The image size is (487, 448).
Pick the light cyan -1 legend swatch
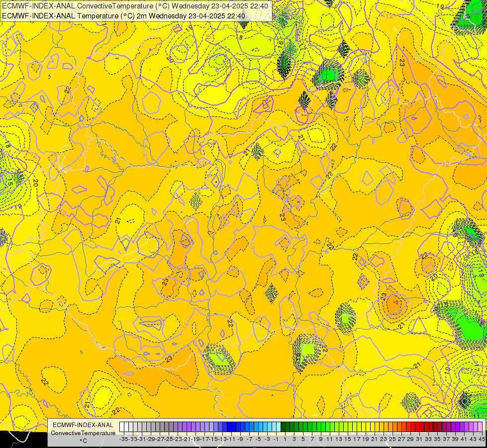coord(274,427)
